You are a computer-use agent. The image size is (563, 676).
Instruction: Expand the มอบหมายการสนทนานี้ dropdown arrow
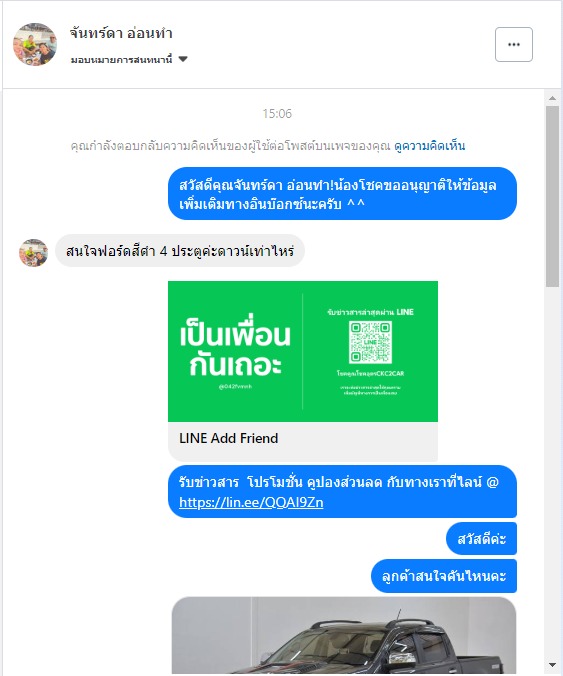(183, 59)
